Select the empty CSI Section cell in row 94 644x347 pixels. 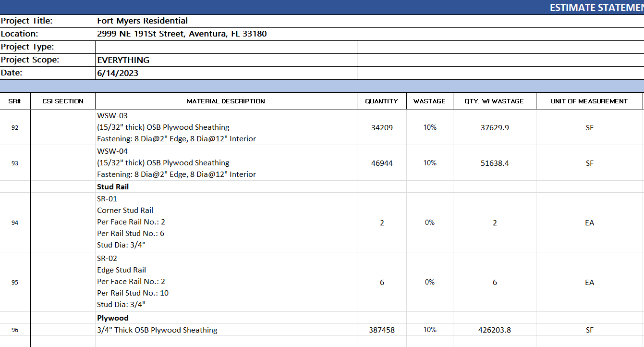pos(63,223)
